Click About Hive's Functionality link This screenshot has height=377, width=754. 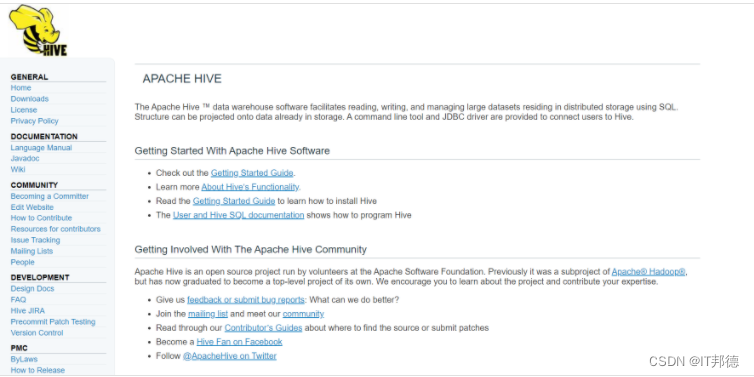coord(250,187)
